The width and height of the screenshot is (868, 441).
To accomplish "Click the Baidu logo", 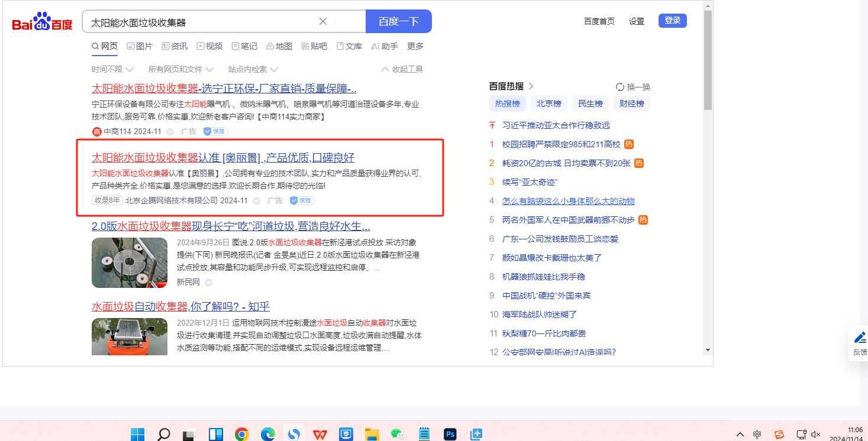I will point(42,22).
